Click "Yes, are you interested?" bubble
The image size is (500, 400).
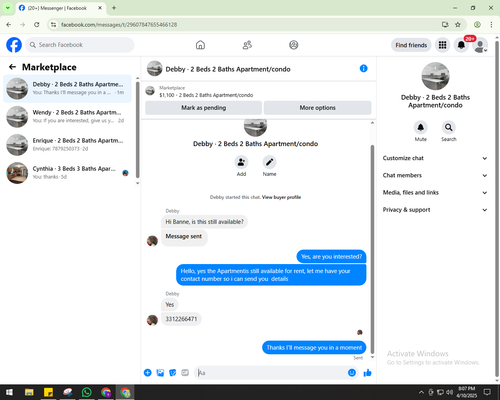pyautogui.click(x=331, y=257)
